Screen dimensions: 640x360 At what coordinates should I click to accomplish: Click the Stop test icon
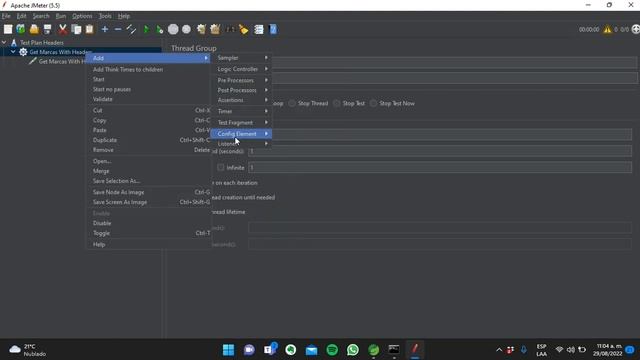pos(173,29)
